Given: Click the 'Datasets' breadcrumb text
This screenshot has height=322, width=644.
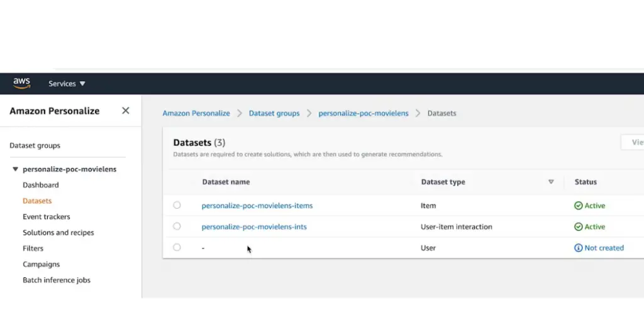Looking at the screenshot, I should pos(442,113).
